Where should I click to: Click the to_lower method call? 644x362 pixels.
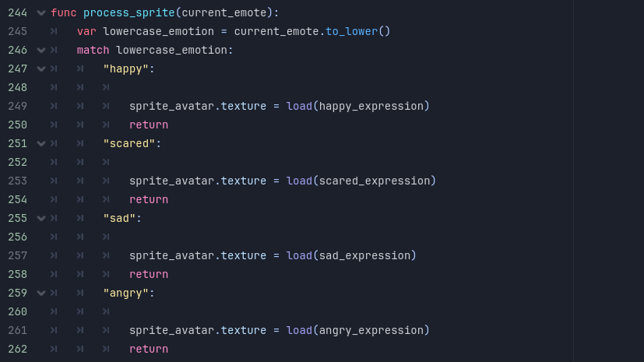point(350,31)
